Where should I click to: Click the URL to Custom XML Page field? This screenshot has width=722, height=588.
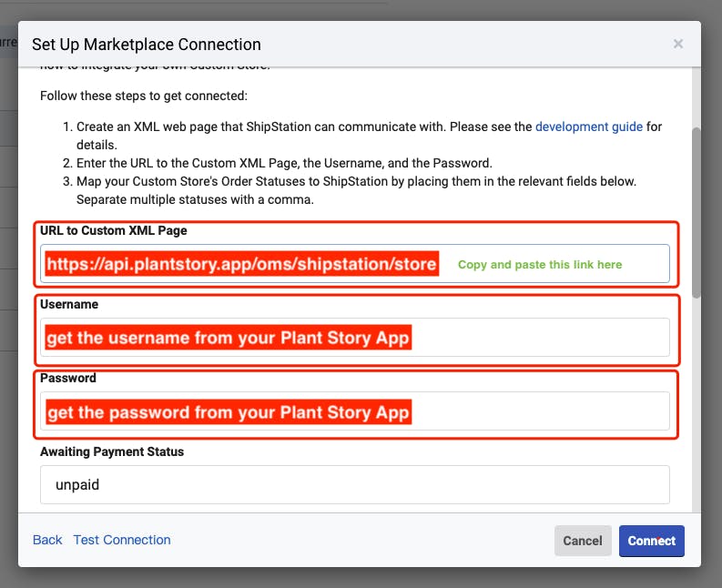click(x=354, y=263)
